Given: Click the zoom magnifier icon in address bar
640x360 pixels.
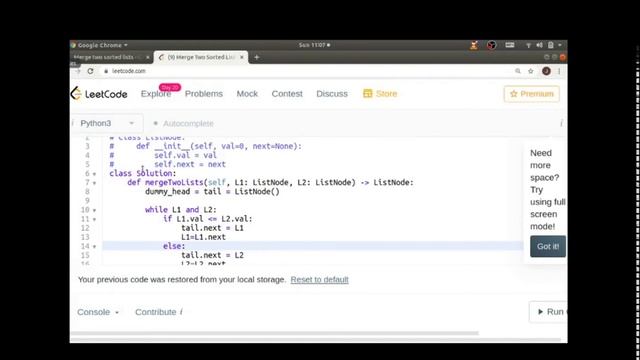Looking at the screenshot, I should pyautogui.click(x=518, y=71).
